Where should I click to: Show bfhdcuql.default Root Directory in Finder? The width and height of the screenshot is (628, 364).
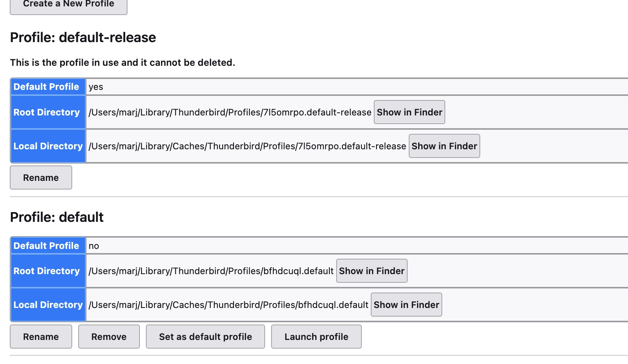[372, 271]
